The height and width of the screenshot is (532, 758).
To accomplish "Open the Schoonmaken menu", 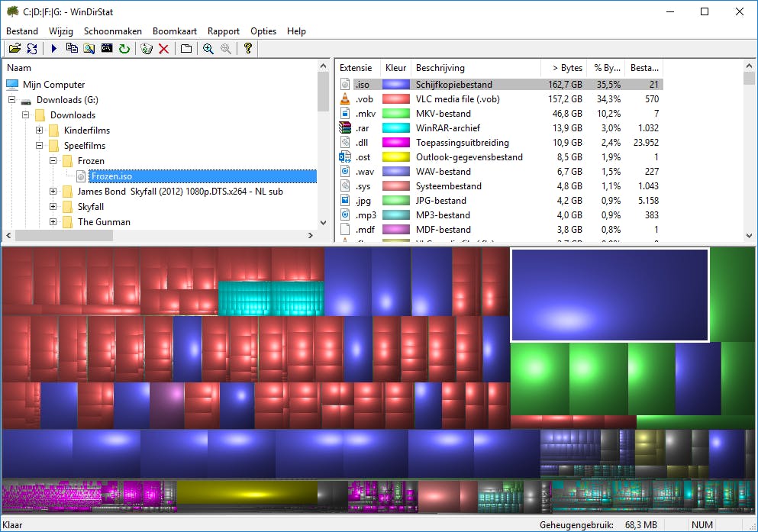I will pos(113,31).
